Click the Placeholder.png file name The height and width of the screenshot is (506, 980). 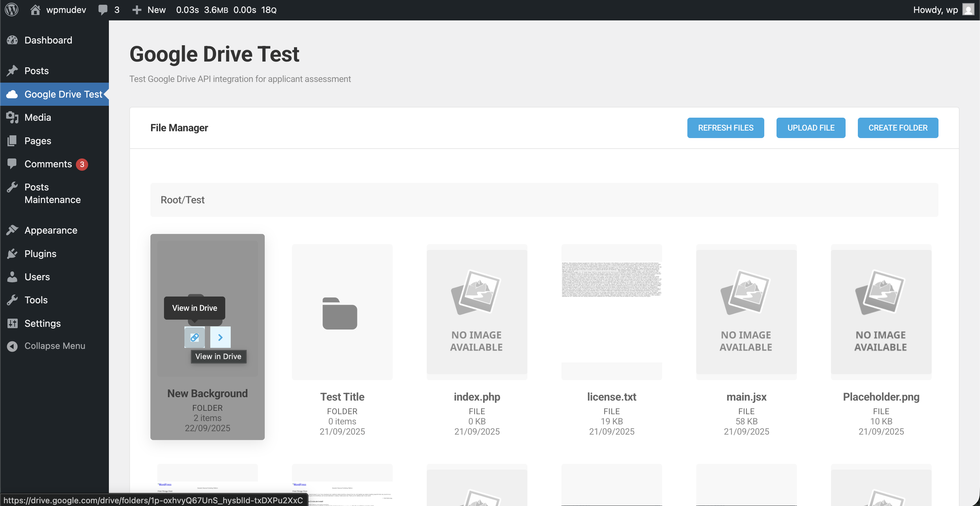[x=881, y=397]
